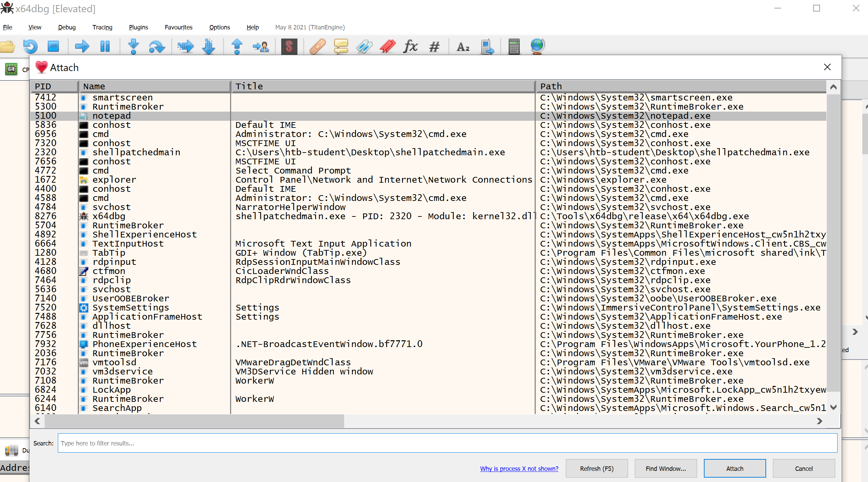Close the Attach dialog
Image resolution: width=868 pixels, height=482 pixels.
click(827, 67)
